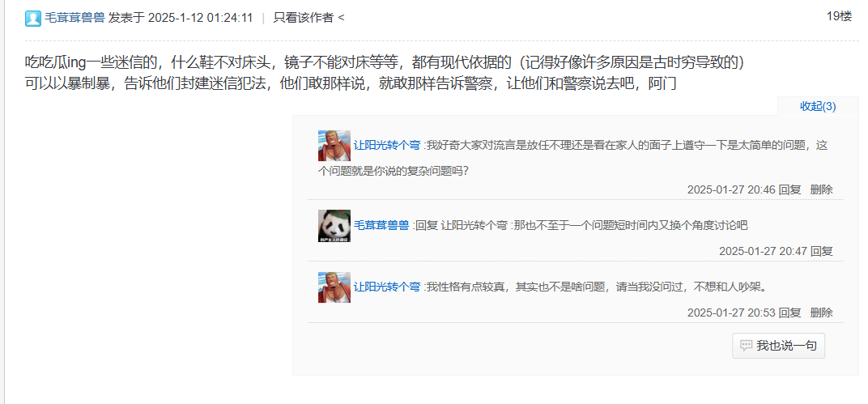
Task: Click the 19楼 floor number
Action: 839,16
